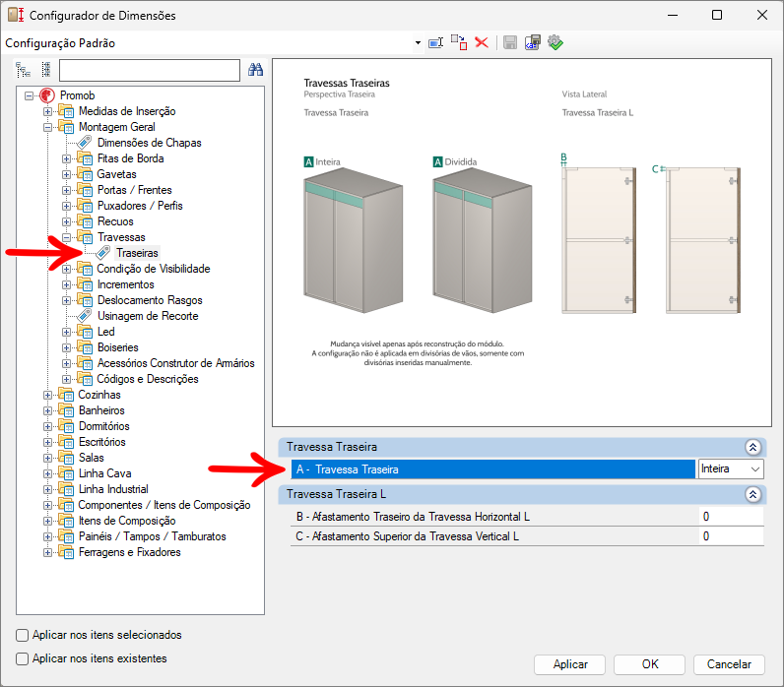Select Dimensões de Chapas item
This screenshot has width=784, height=687.
click(x=149, y=143)
